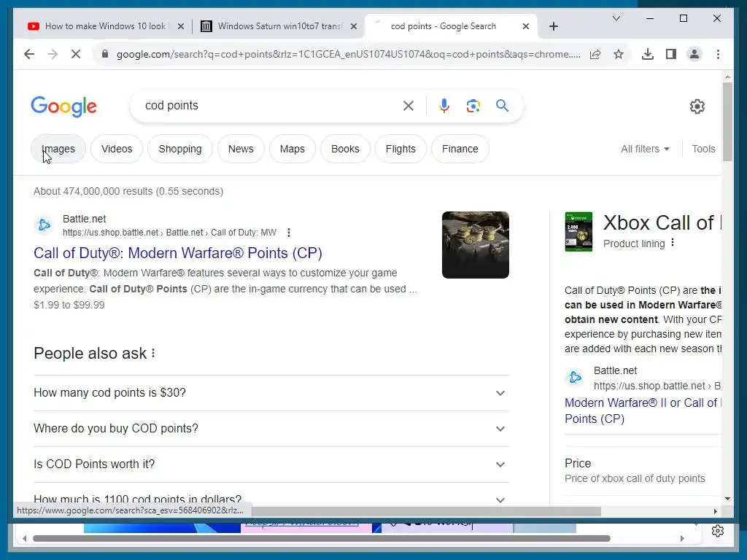Screen dimensions: 747x560
Task: View site security lock icon
Action: coord(105,54)
